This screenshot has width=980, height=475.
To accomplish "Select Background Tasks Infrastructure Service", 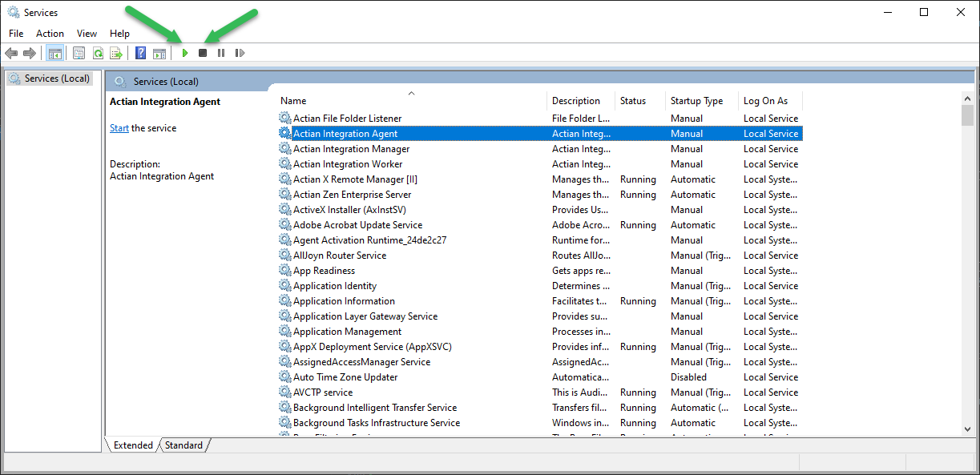I will click(x=377, y=423).
